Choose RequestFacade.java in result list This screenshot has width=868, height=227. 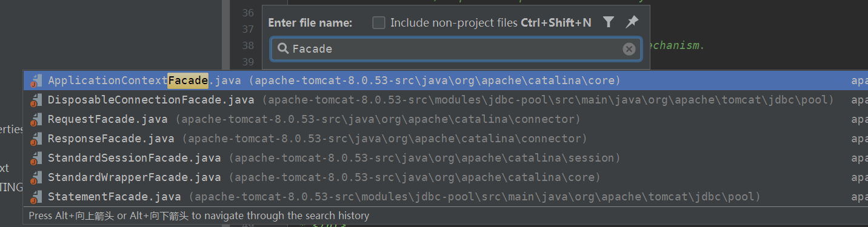446,119
